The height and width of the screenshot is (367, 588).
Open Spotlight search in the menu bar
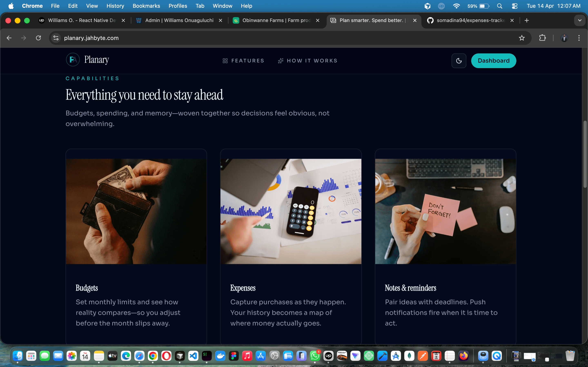pos(500,6)
